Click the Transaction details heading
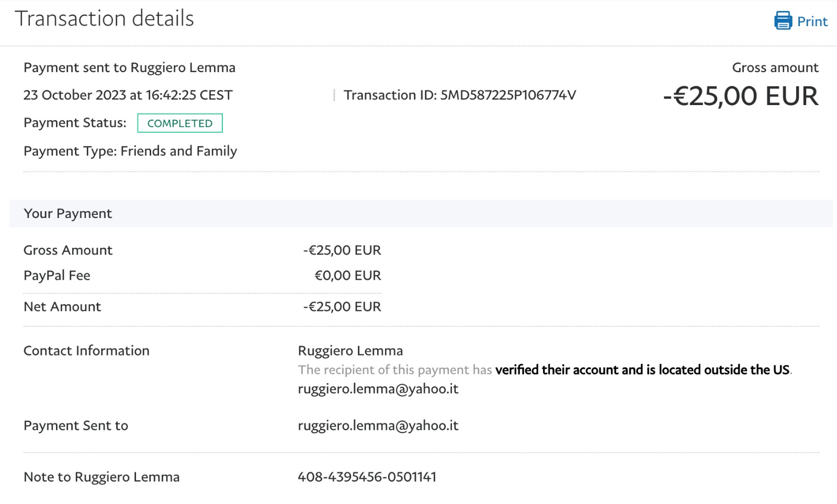This screenshot has width=837, height=504. point(104,19)
